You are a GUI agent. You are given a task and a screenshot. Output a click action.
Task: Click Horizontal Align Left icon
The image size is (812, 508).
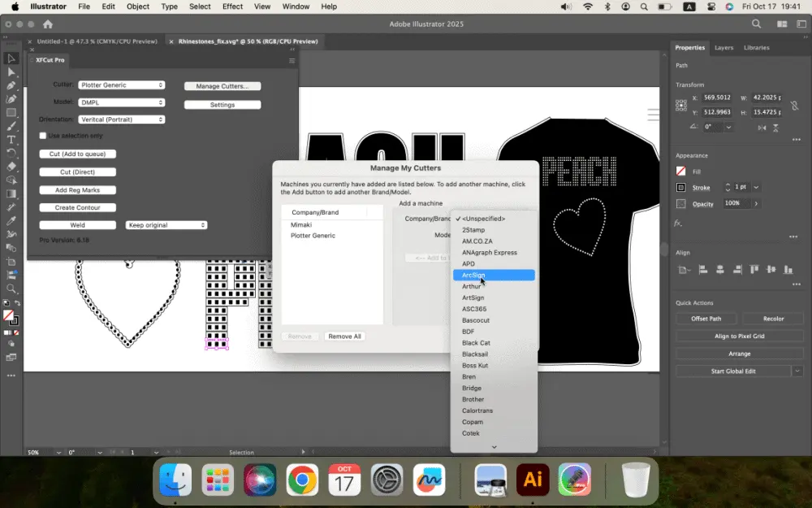point(702,270)
